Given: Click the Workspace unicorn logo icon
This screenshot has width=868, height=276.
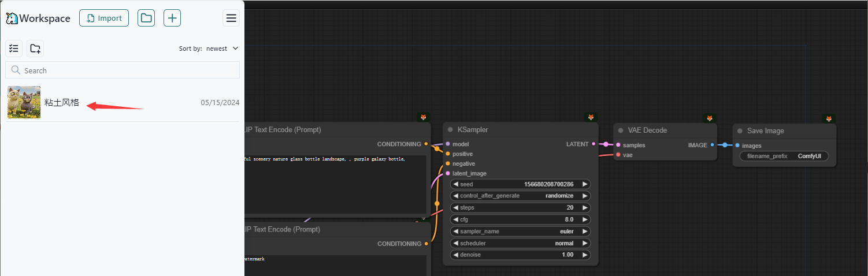Looking at the screenshot, I should click(12, 18).
